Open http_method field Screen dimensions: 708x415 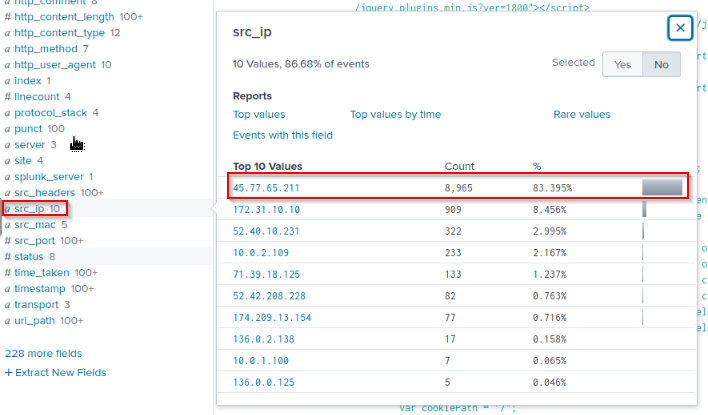(46, 49)
